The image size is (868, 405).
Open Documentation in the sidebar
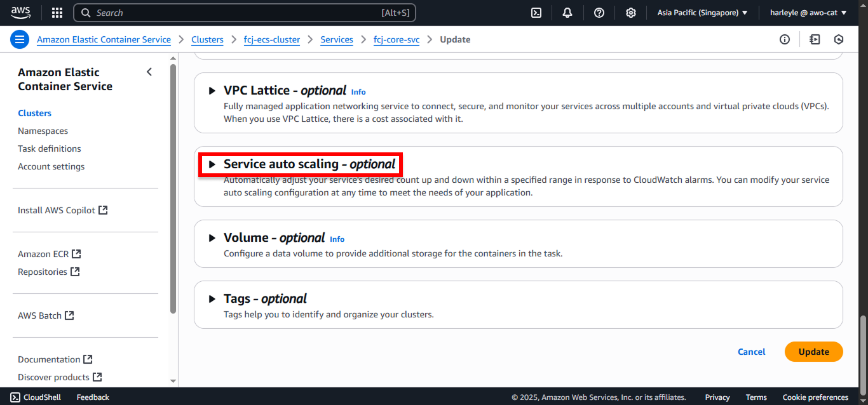coord(49,359)
